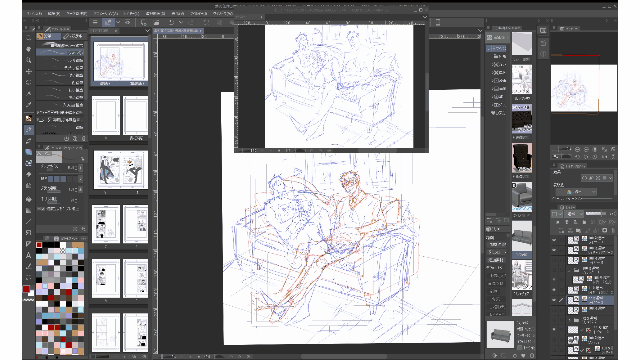The width and height of the screenshot is (640, 360).
Task: Expand the collapsed layer folder
Action: pos(569,320)
